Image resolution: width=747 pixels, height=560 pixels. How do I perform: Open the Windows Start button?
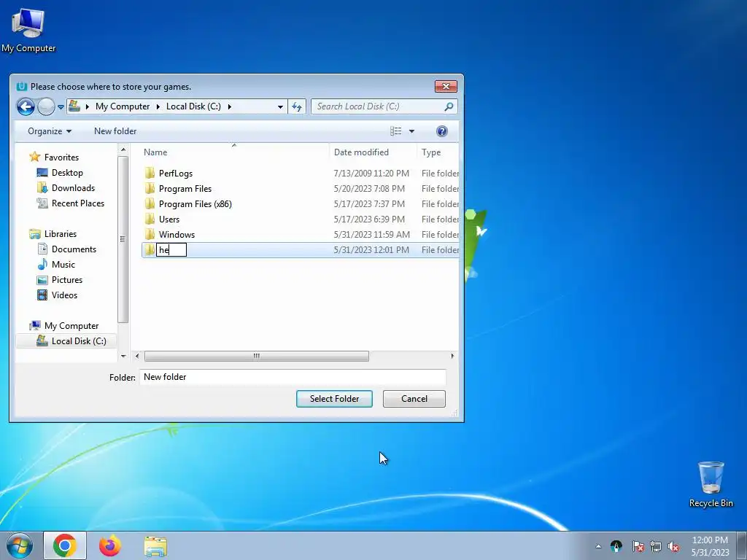click(20, 545)
